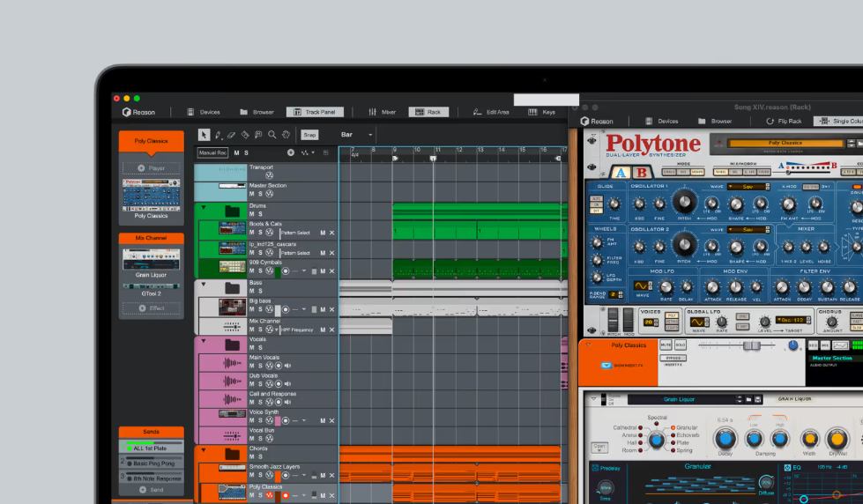Click the add track plus icon
The height and width of the screenshot is (504, 863).
click(x=291, y=152)
